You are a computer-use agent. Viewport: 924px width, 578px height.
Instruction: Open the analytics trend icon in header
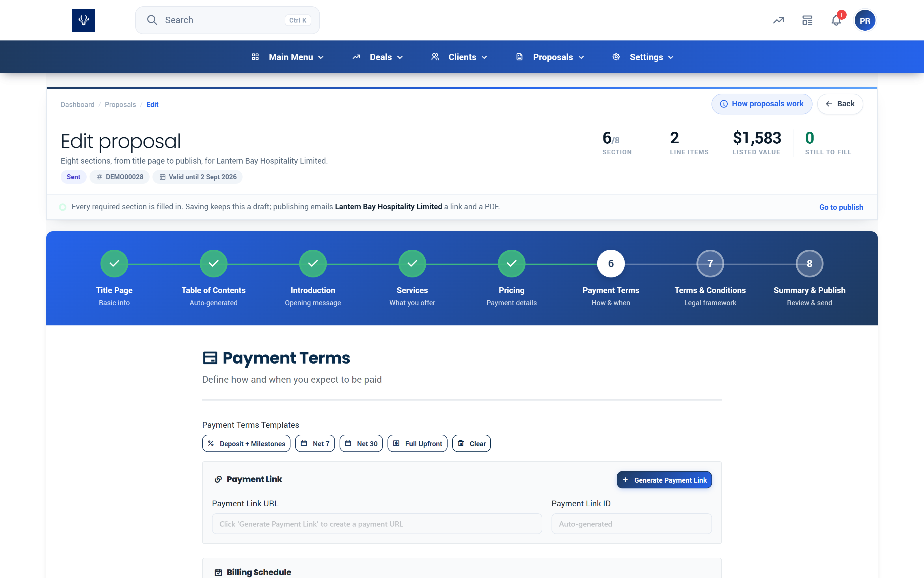point(778,20)
